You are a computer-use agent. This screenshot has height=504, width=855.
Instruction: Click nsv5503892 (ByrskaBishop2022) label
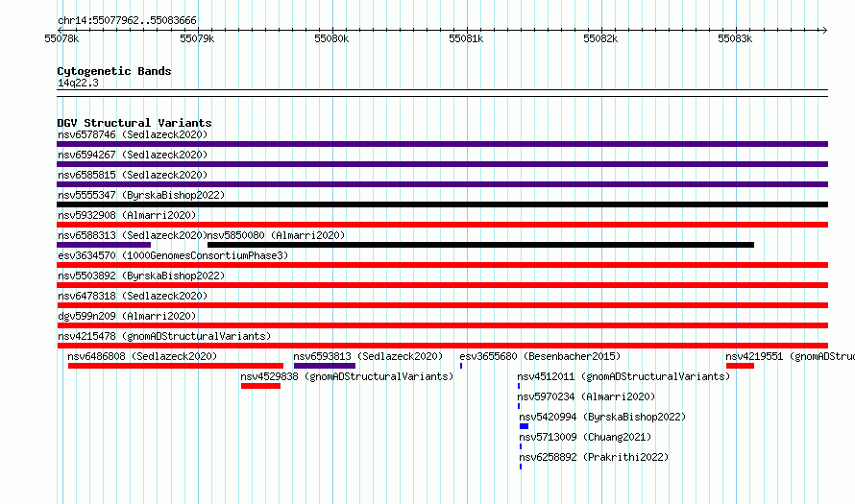(x=141, y=276)
